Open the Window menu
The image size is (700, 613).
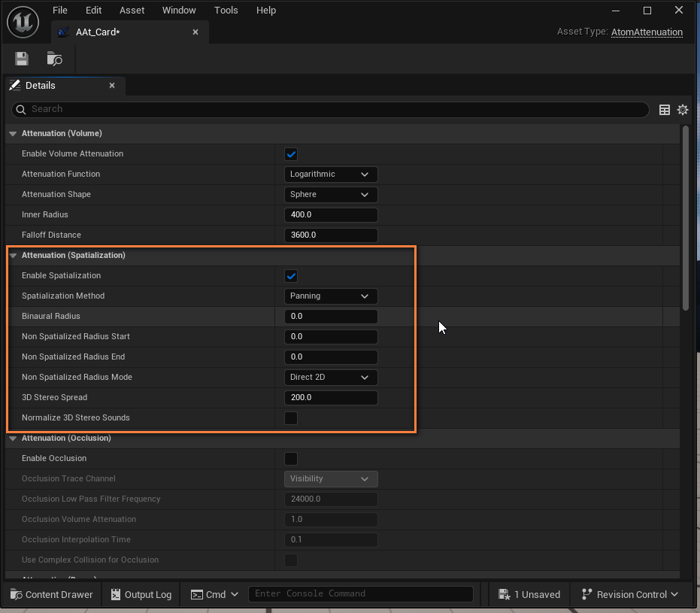click(x=179, y=11)
